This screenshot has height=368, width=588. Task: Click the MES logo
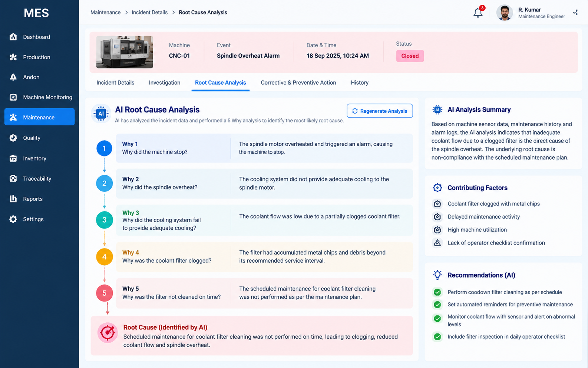(x=36, y=13)
